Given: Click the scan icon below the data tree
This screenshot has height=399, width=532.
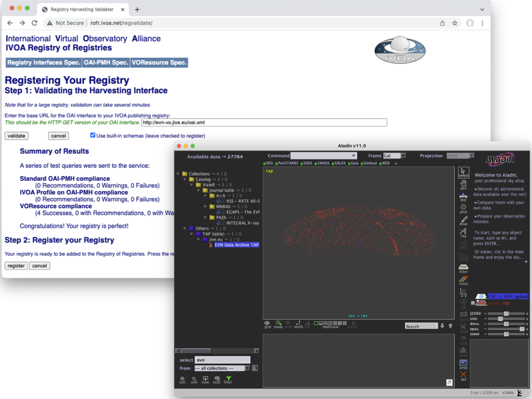Looking at the screenshot, I should tap(217, 380).
